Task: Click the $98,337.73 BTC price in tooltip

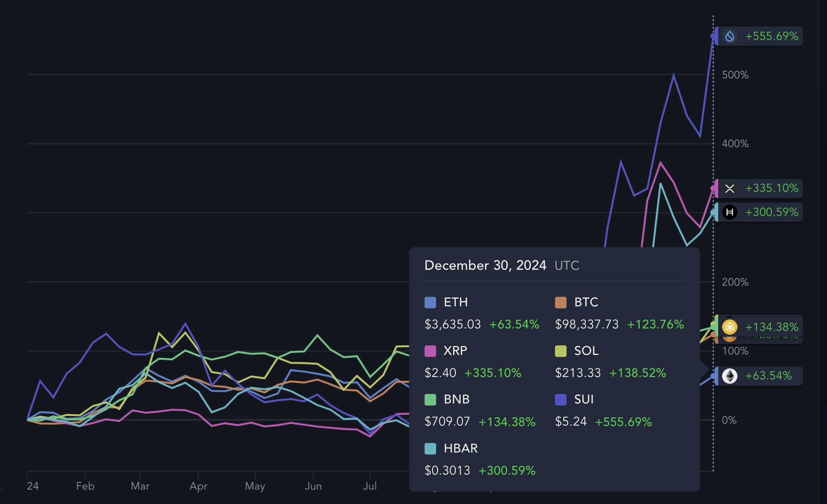Action: [x=587, y=325]
